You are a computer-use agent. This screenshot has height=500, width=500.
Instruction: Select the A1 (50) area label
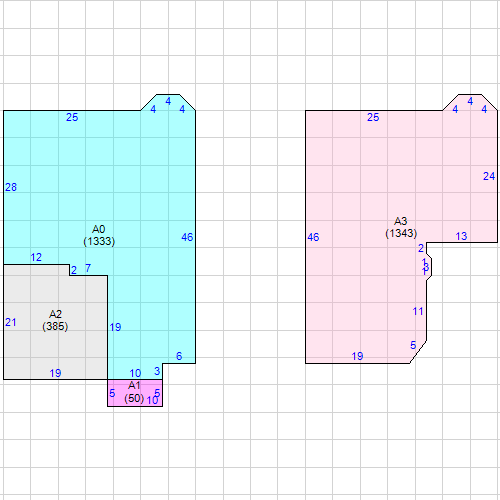(134, 392)
